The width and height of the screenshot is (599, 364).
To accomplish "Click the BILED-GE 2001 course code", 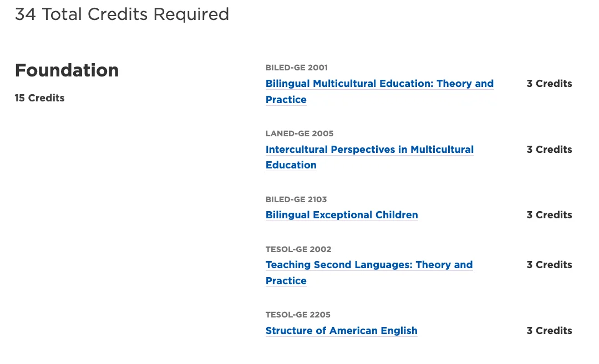I will tap(297, 68).
